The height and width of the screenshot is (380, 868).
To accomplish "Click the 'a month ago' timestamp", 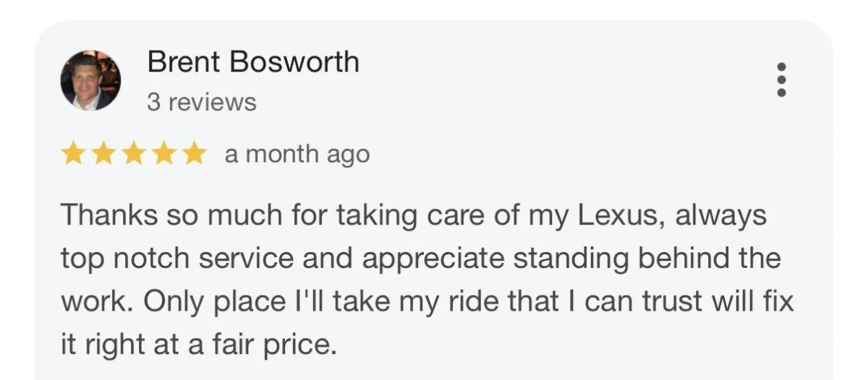I will (297, 154).
